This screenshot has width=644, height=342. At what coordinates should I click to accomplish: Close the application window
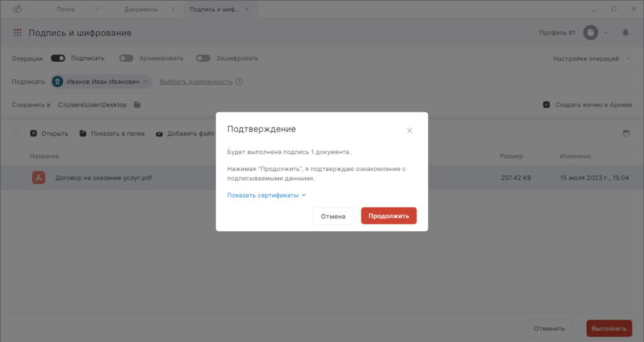(x=633, y=9)
